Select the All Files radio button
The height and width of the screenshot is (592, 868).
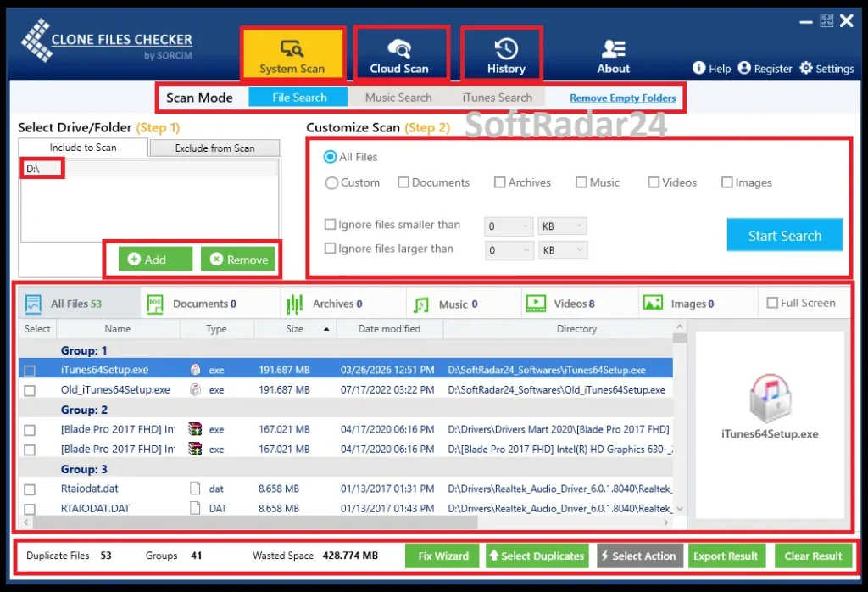[x=330, y=157]
